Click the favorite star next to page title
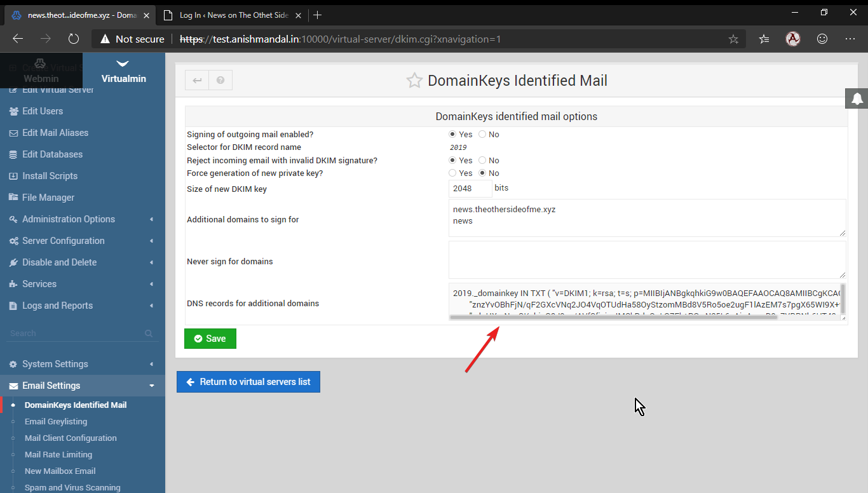 (414, 81)
